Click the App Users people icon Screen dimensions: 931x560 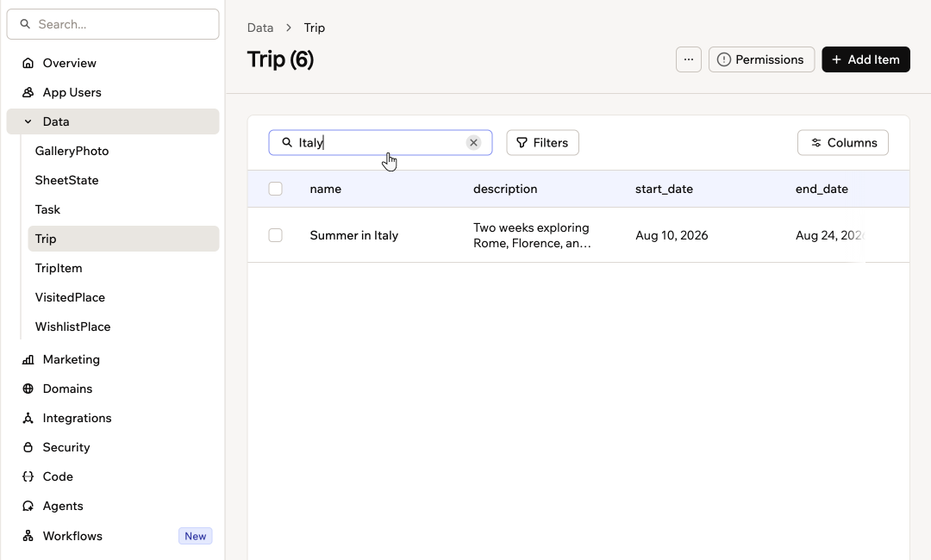tap(28, 92)
